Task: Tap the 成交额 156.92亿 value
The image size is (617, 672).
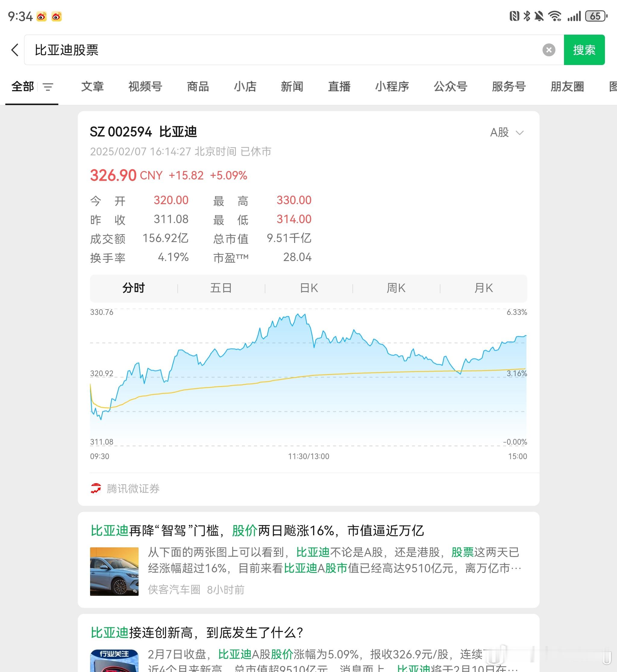Action: point(166,238)
